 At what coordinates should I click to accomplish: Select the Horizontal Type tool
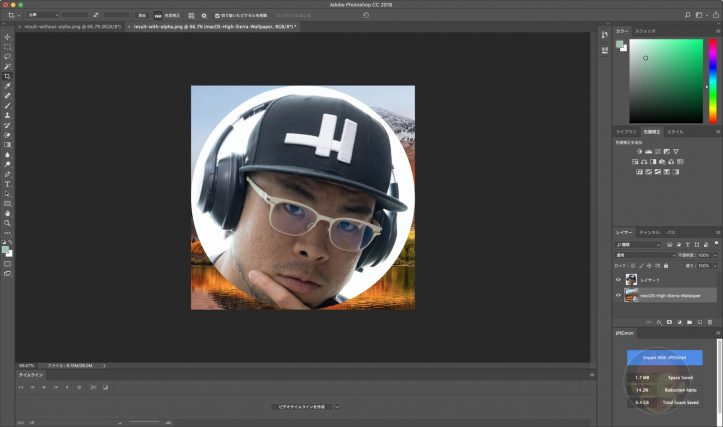pos(8,184)
